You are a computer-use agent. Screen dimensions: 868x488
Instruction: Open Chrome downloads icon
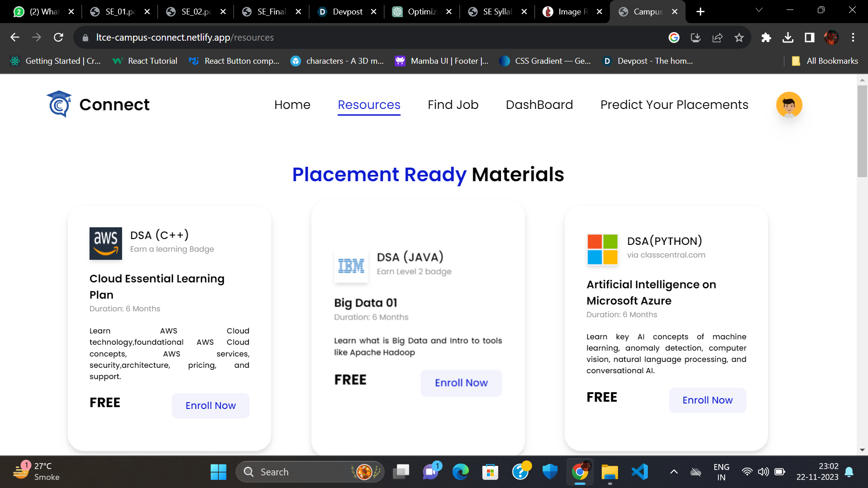(x=788, y=38)
